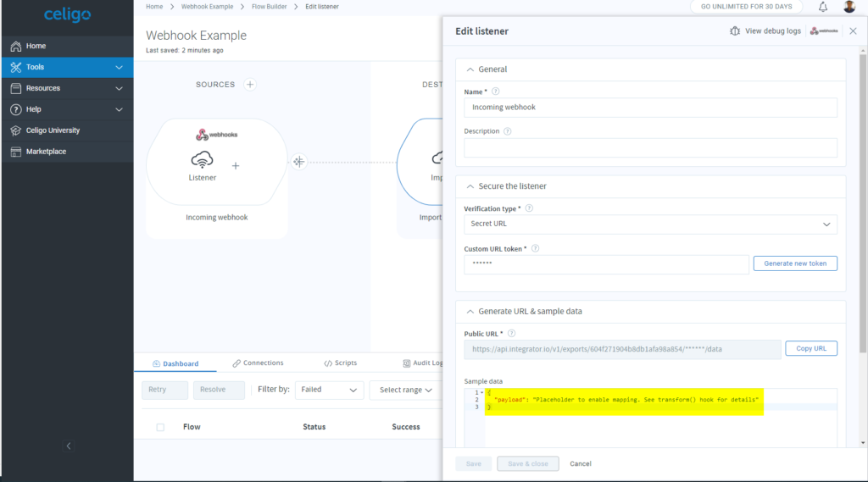This screenshot has height=482, width=868.
Task: Open the Help menu item
Action: pos(68,109)
